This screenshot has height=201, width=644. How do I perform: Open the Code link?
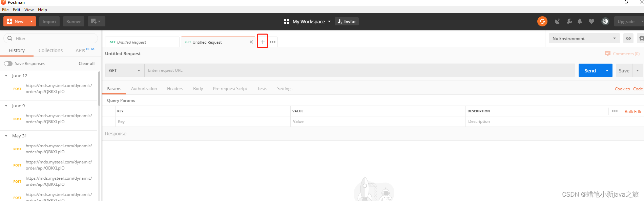point(638,89)
